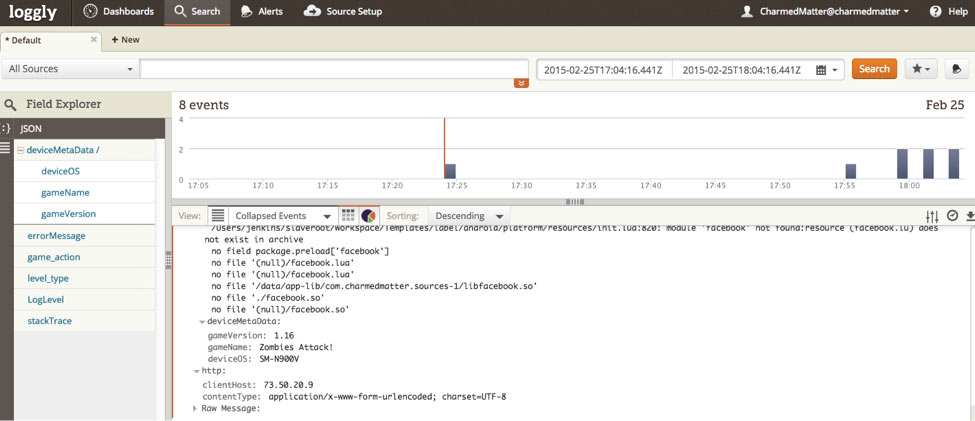Switch to grid view icon
The height and width of the screenshot is (421, 975).
(348, 216)
